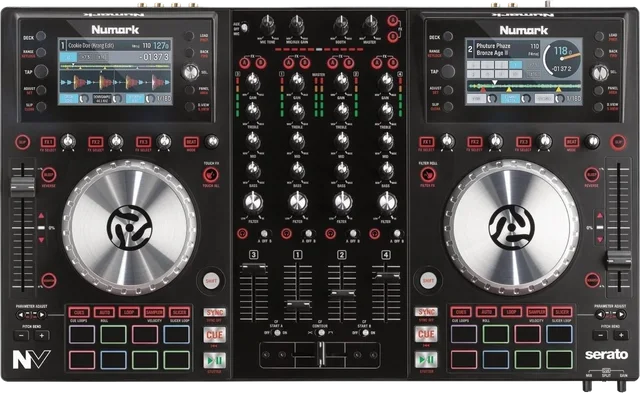The width and height of the screenshot is (640, 393).
Task: Hit the right deck CUE button
Action: click(x=426, y=334)
